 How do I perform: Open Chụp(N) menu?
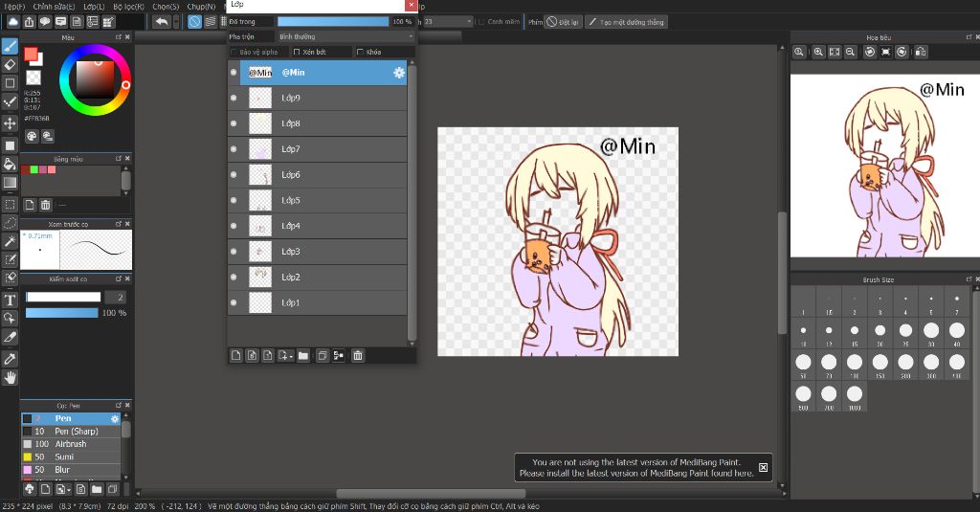201,7
